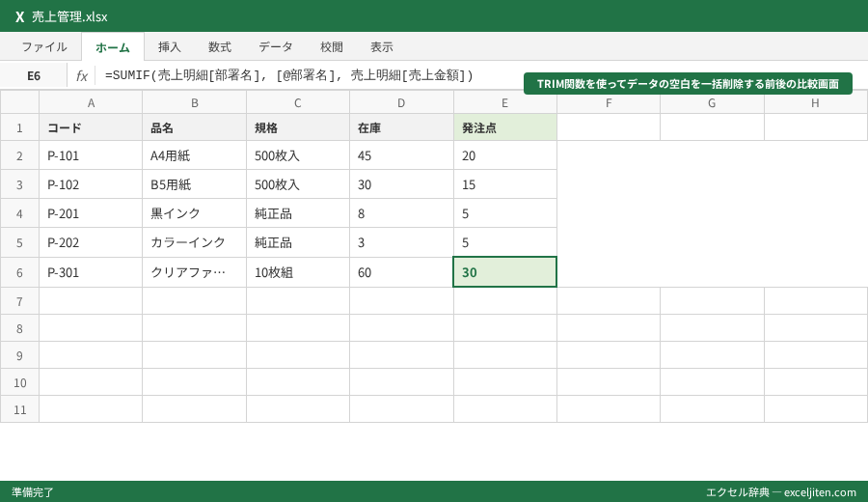The image size is (868, 502).
Task: Select the 黒インク cell
Action: click(194, 213)
